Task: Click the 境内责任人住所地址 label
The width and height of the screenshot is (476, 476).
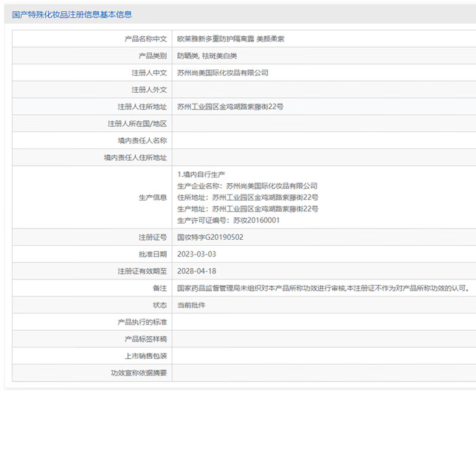Action: coord(135,158)
